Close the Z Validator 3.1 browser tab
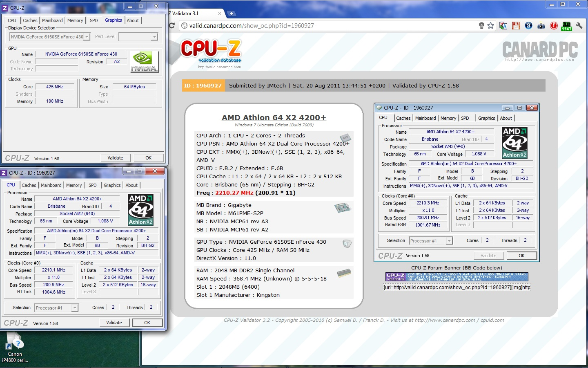Image resolution: width=588 pixels, height=368 pixels. coord(220,13)
